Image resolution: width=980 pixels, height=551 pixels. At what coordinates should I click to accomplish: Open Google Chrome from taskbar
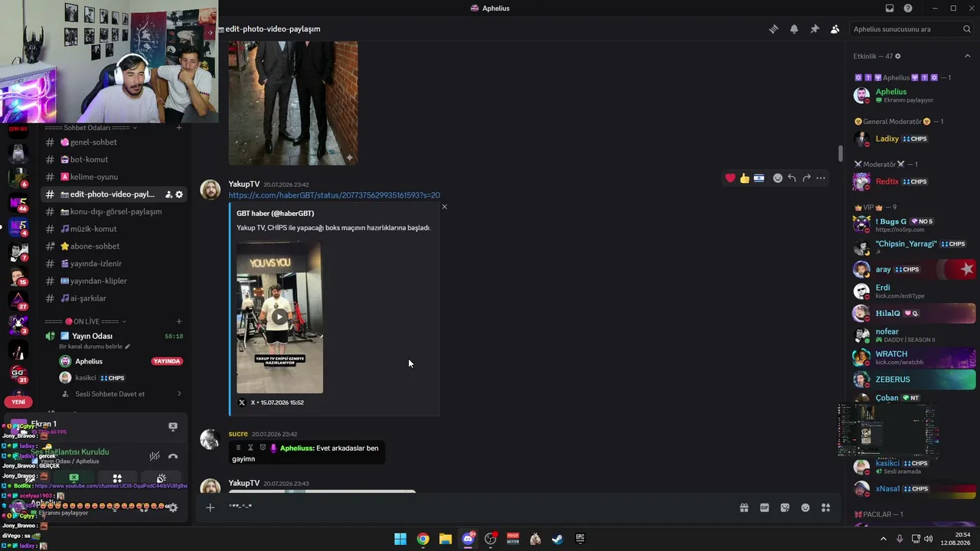click(x=423, y=540)
